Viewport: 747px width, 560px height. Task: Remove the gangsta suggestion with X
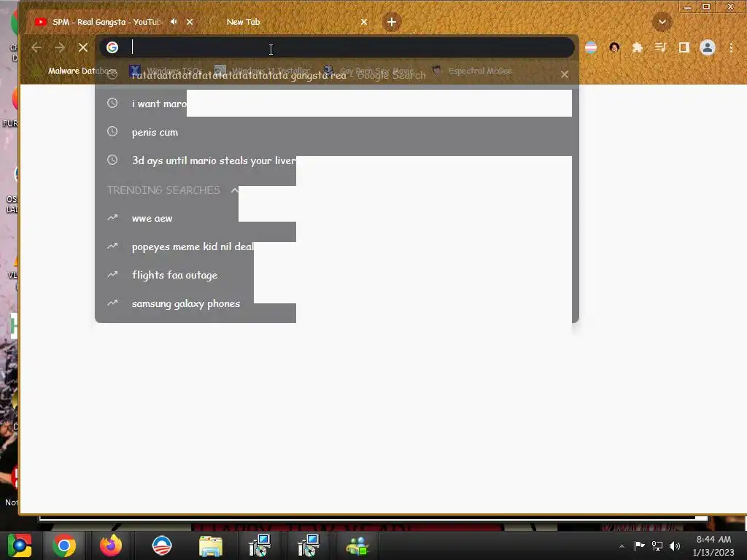point(565,75)
